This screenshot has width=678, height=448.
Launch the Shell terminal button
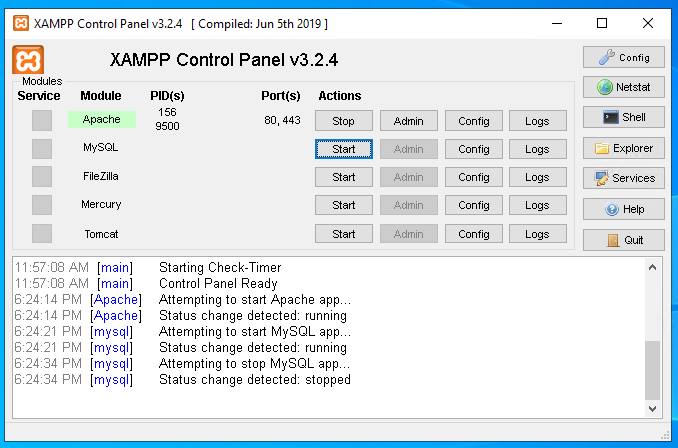pos(624,117)
